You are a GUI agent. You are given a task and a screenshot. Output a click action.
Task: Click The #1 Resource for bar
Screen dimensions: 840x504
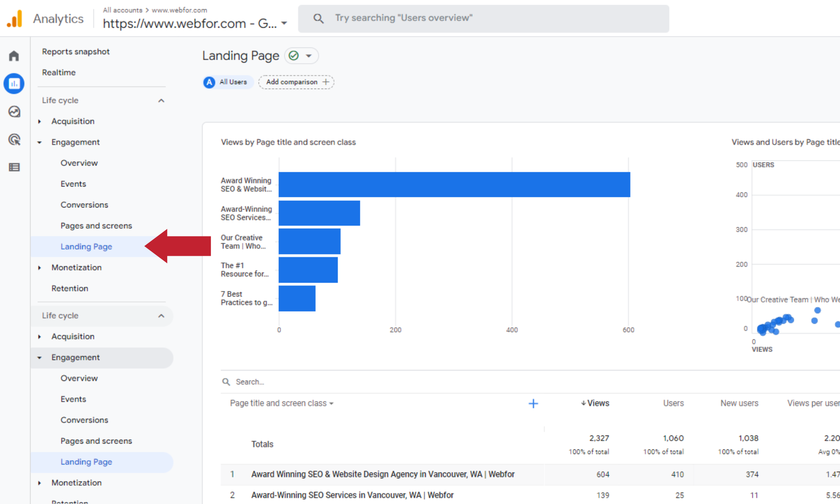308,270
